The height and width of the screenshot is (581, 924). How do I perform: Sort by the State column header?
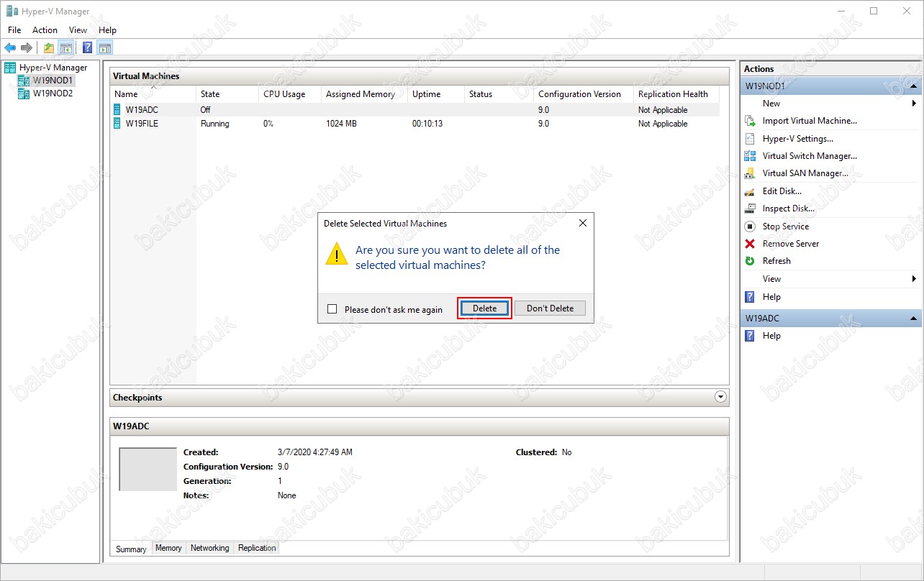tap(227, 94)
